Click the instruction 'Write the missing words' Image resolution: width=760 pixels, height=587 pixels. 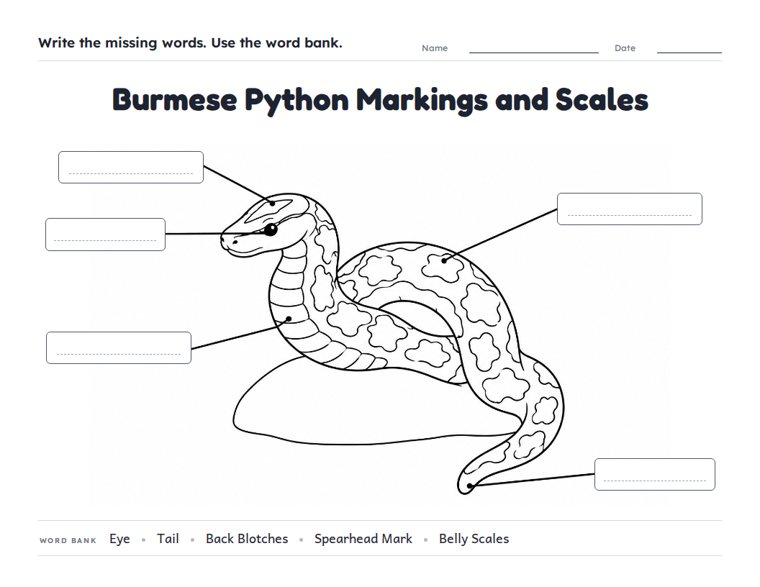click(x=122, y=43)
